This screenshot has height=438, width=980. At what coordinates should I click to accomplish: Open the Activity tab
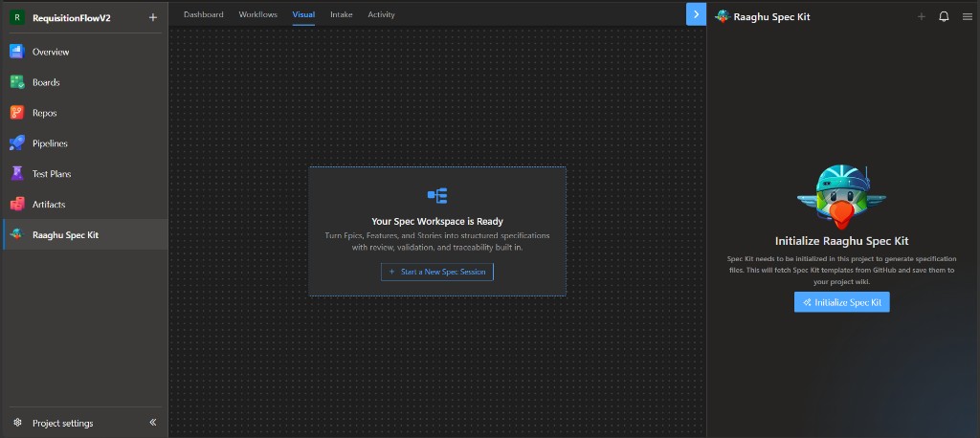[x=381, y=14]
